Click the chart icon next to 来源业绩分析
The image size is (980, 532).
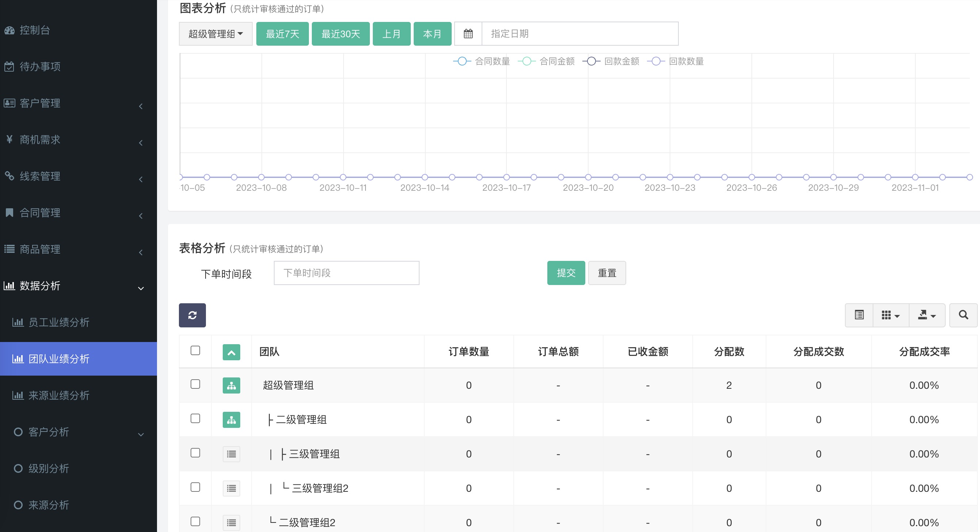tap(18, 395)
